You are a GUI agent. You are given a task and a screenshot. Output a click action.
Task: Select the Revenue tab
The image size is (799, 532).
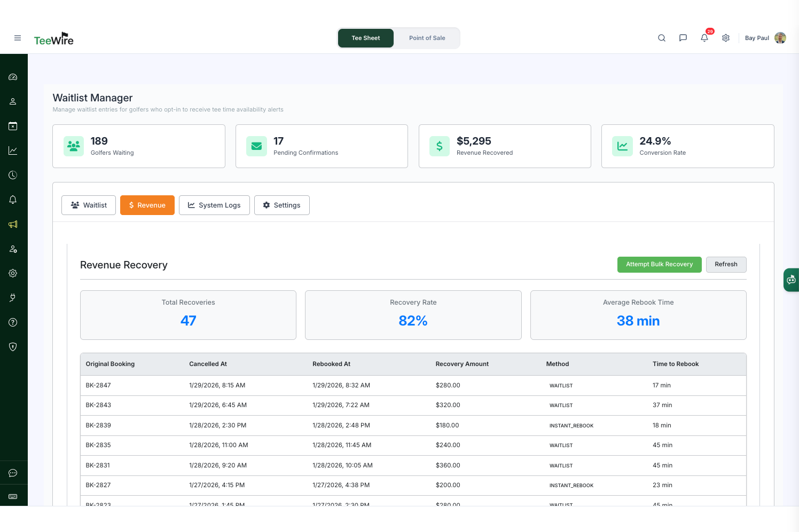pos(147,205)
